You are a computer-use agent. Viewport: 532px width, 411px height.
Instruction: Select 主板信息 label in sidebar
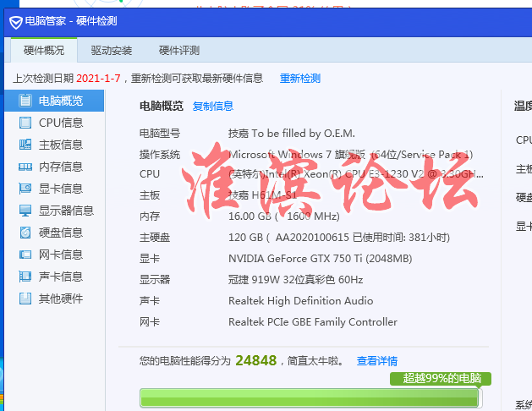coord(61,145)
